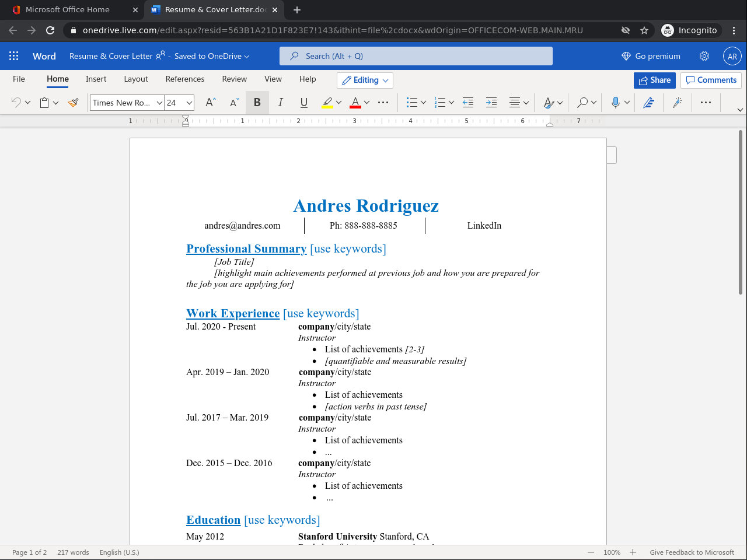Toggle Underline formatting
Screen dimensions: 747x560
tap(303, 103)
